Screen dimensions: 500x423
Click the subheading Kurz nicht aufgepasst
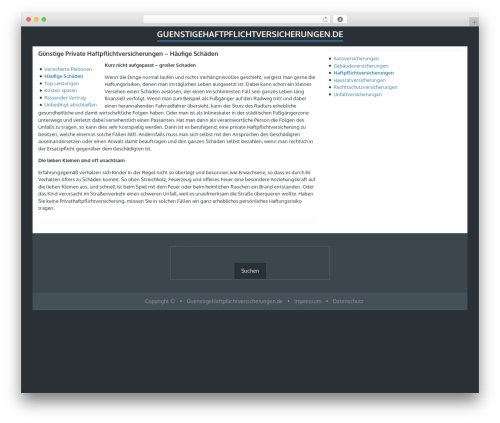pyautogui.click(x=150, y=65)
